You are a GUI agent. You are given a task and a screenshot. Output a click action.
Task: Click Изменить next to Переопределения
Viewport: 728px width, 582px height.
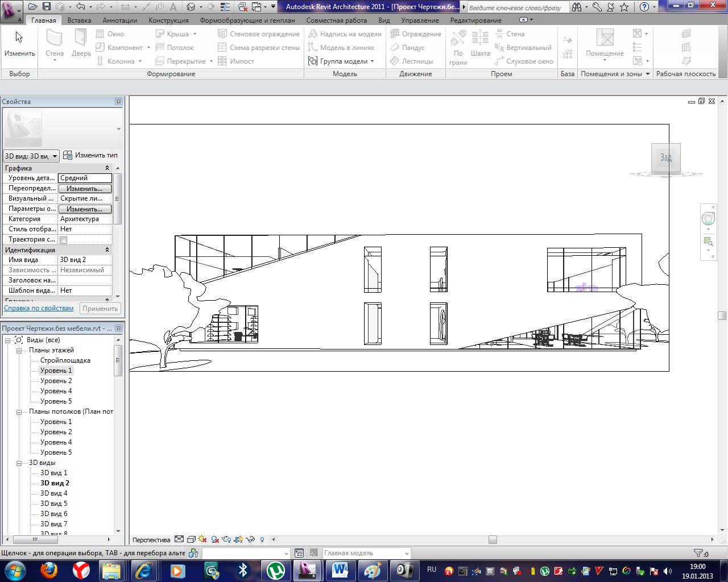pyautogui.click(x=85, y=189)
